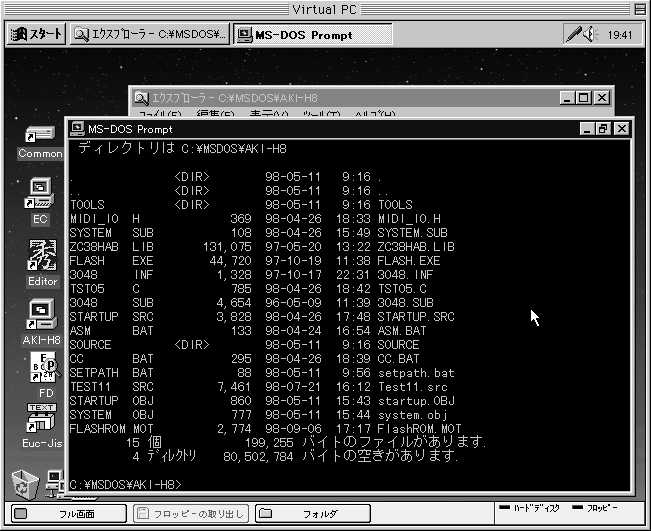
Task: Click the TST05.C file row
Action: (248, 289)
